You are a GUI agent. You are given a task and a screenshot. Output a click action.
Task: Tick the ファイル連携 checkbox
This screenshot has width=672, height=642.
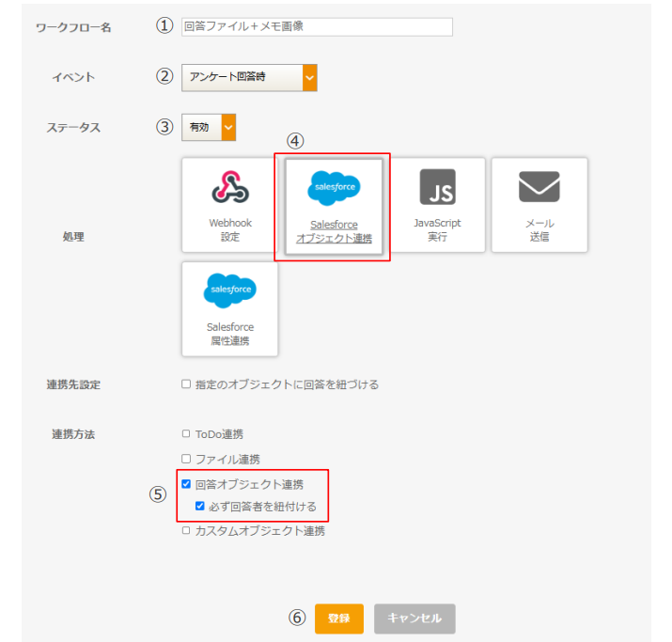tap(186, 459)
